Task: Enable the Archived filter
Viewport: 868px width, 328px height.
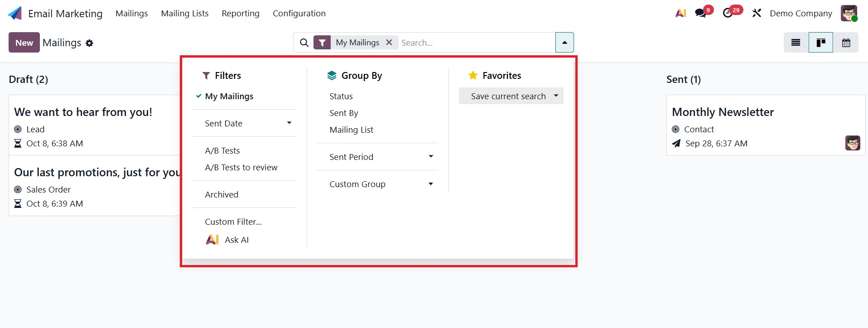Action: click(x=221, y=194)
